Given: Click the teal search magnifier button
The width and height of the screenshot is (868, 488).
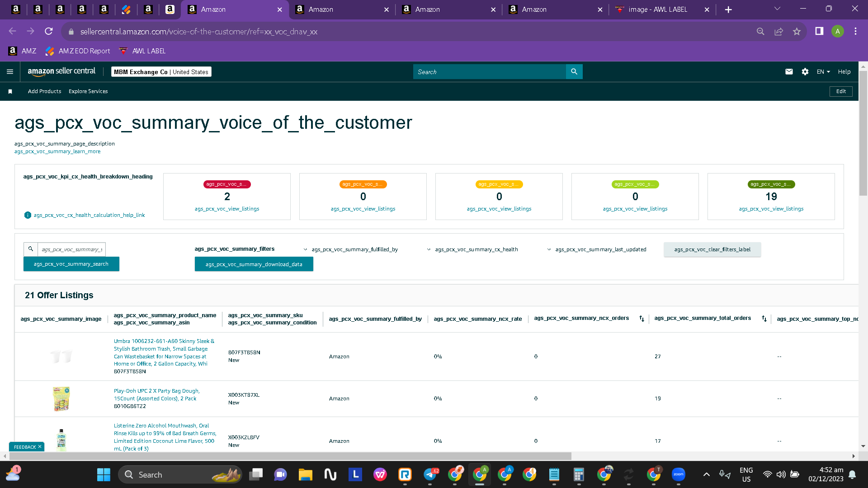Looking at the screenshot, I should tap(574, 71).
